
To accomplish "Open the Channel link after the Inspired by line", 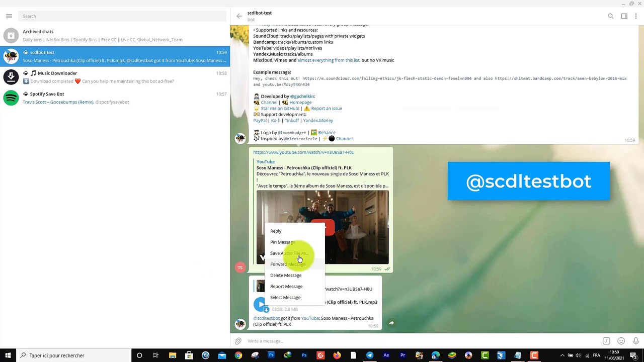I will (344, 139).
